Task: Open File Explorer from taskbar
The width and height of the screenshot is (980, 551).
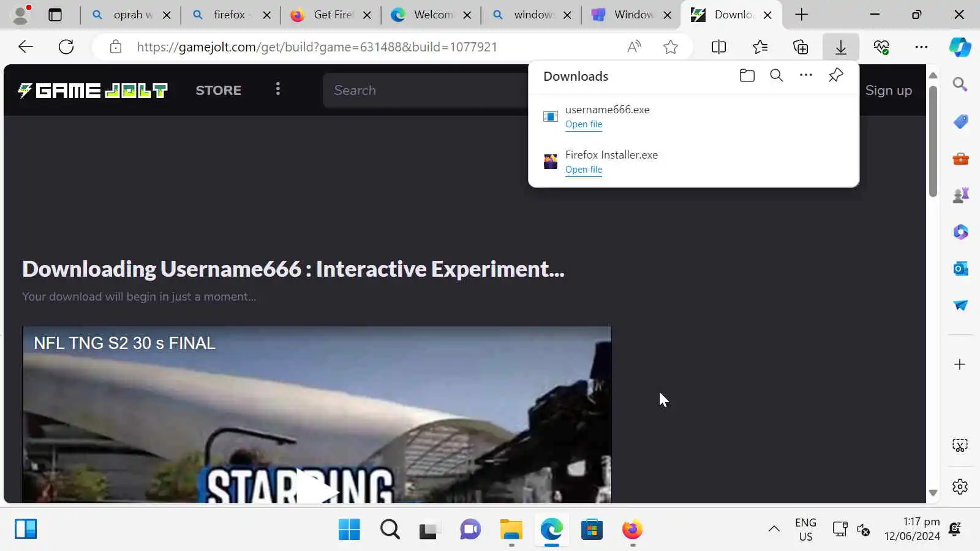Action: click(511, 530)
